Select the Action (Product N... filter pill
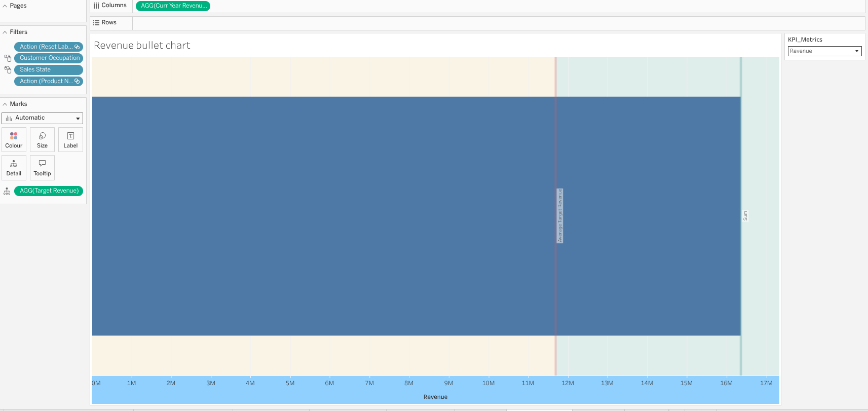The width and height of the screenshot is (868, 411). click(49, 81)
